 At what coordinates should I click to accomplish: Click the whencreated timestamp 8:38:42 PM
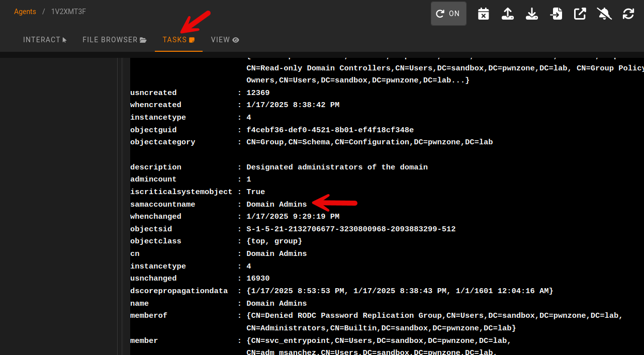coord(293,105)
